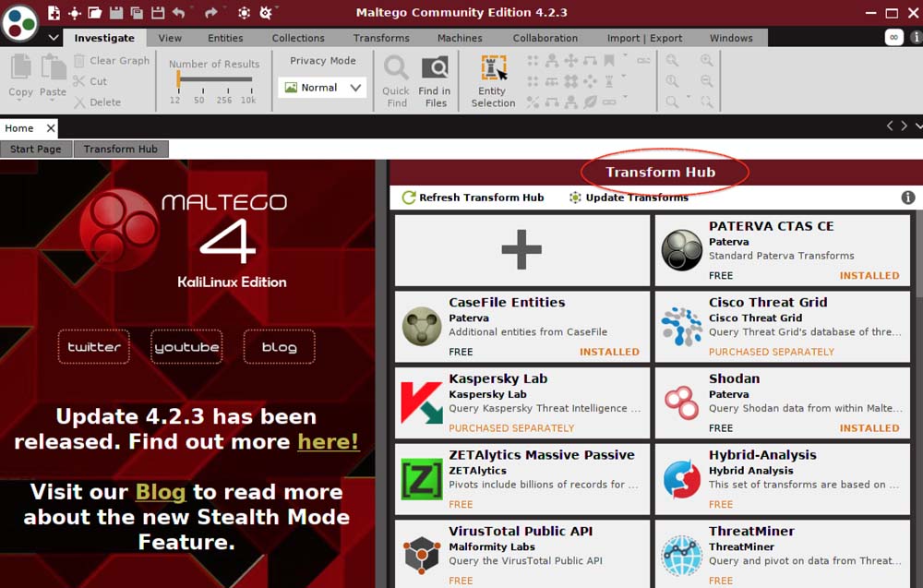
Task: Select the Entity Selection tool
Action: tap(493, 81)
